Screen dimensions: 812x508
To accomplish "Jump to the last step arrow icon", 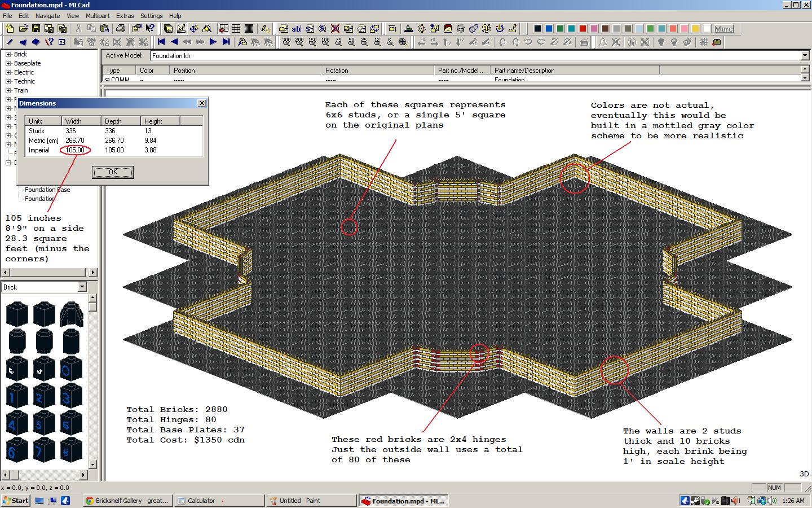I will (x=226, y=42).
